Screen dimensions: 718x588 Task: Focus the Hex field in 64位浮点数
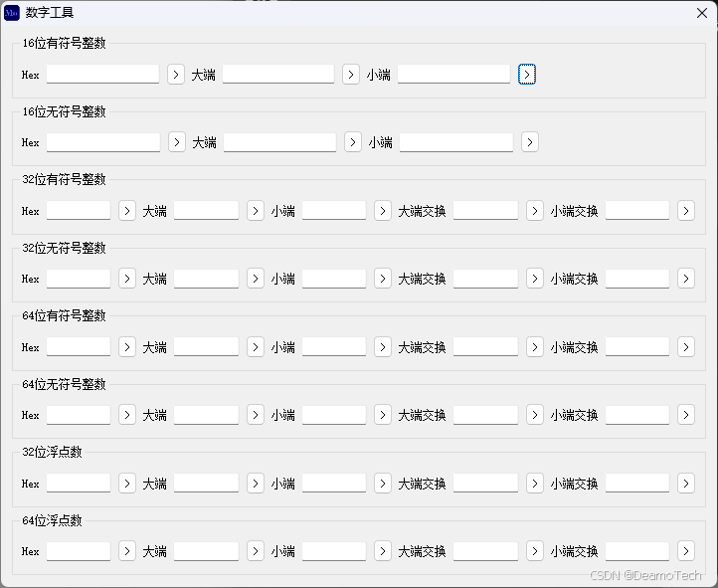[79, 551]
